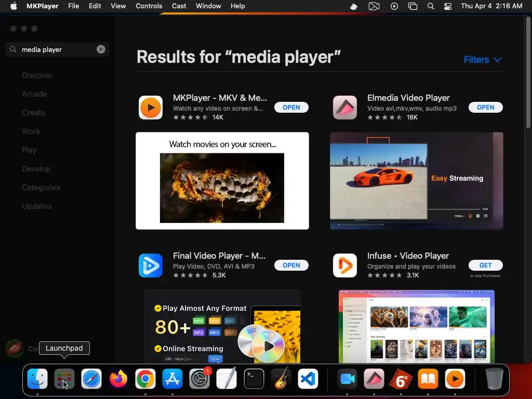Click MKPlayer wasp nest screenshot preview

coord(222,181)
